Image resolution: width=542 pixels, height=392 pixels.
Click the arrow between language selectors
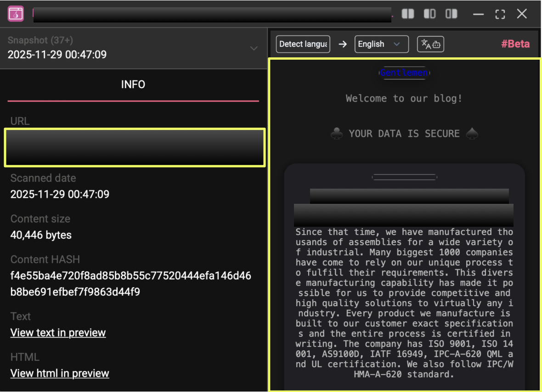[x=343, y=45]
